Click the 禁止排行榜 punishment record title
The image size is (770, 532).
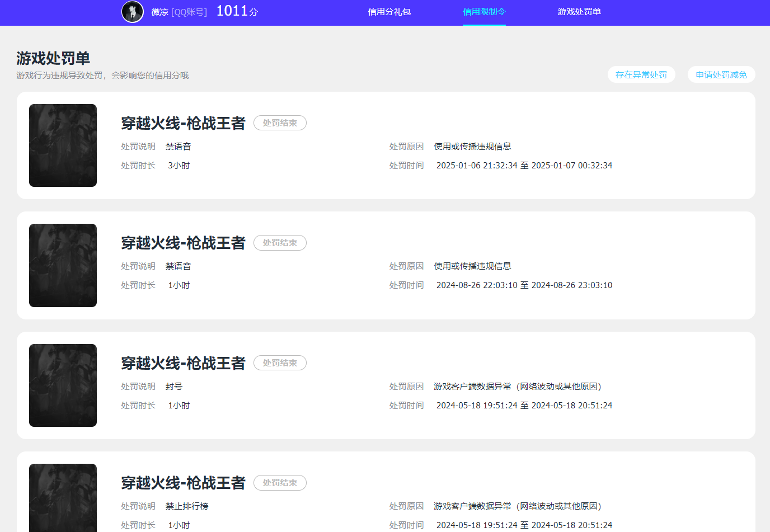183,483
